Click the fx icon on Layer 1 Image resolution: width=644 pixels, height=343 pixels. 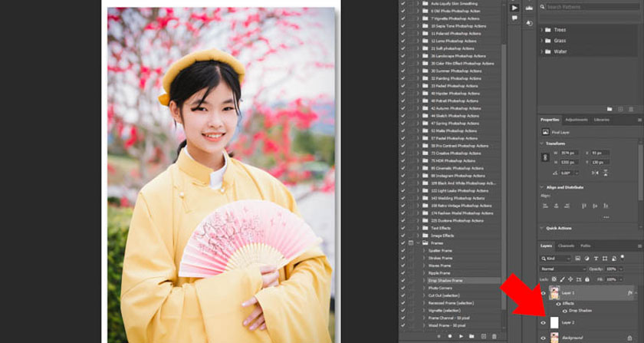click(x=629, y=292)
